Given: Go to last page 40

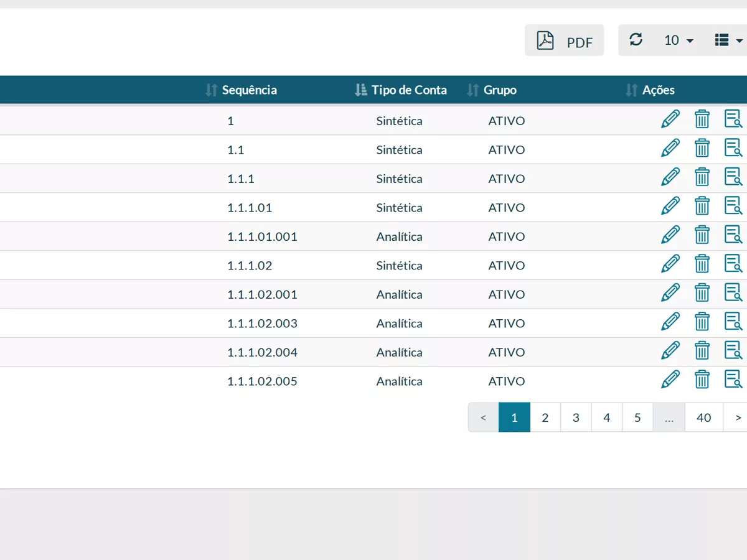Looking at the screenshot, I should pos(704,418).
